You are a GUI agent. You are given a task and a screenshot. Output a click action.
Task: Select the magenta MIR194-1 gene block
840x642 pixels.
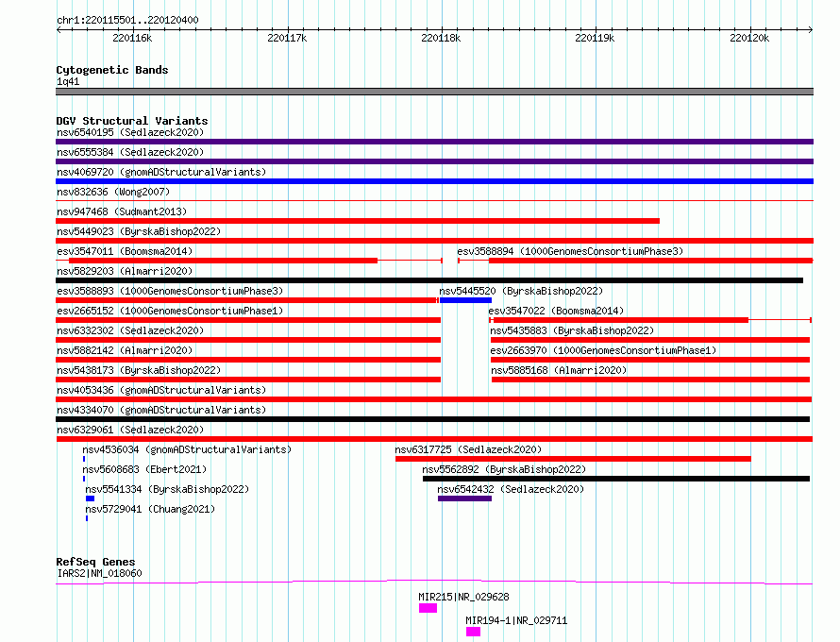coord(473,632)
